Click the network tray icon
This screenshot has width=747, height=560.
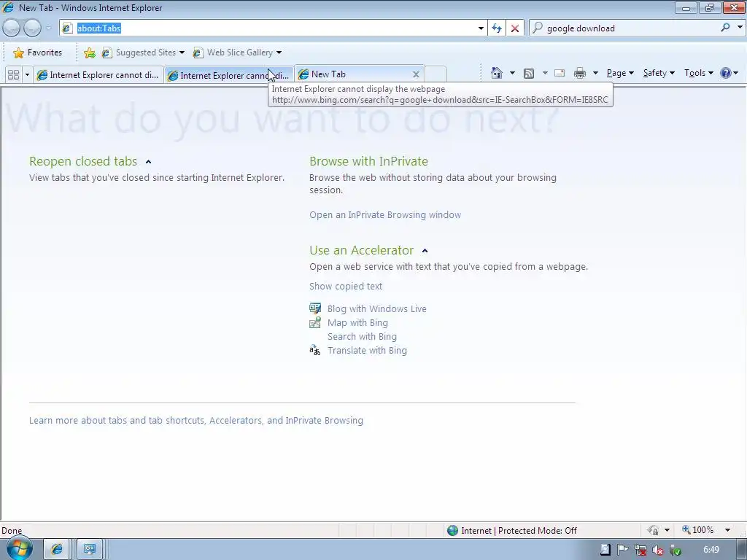(x=640, y=550)
